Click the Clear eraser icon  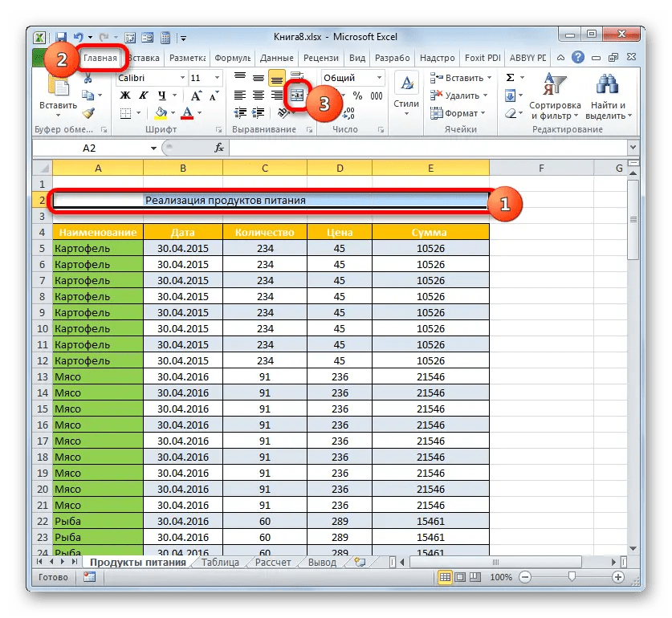coord(510,113)
